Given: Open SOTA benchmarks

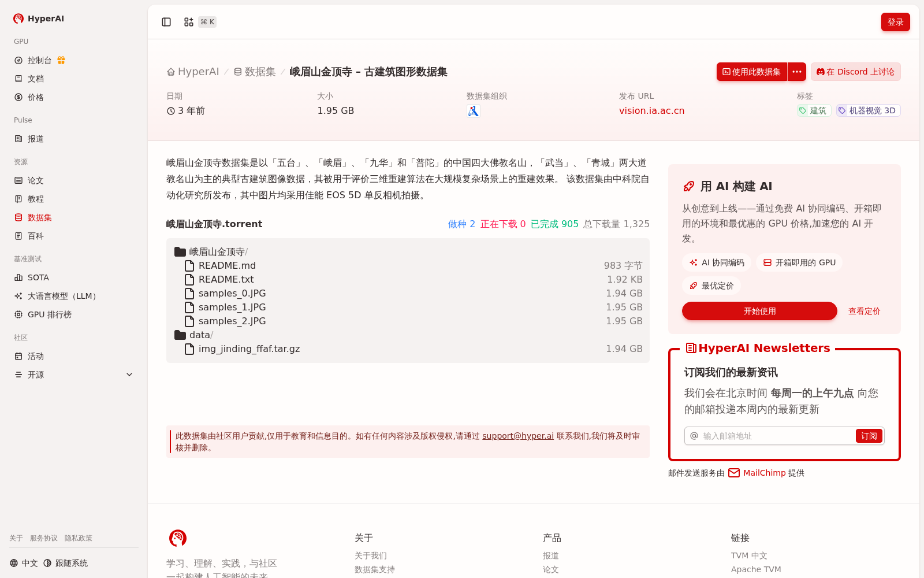Looking at the screenshot, I should tap(38, 277).
